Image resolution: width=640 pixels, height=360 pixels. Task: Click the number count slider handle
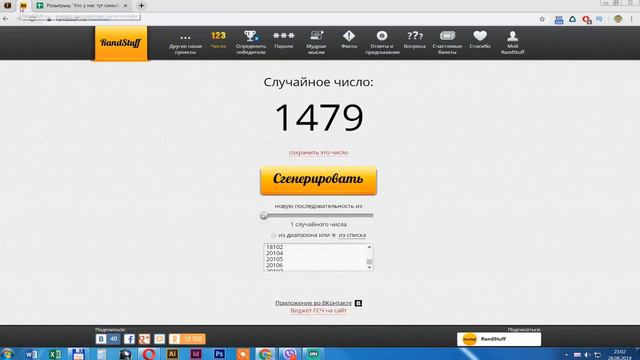264,215
